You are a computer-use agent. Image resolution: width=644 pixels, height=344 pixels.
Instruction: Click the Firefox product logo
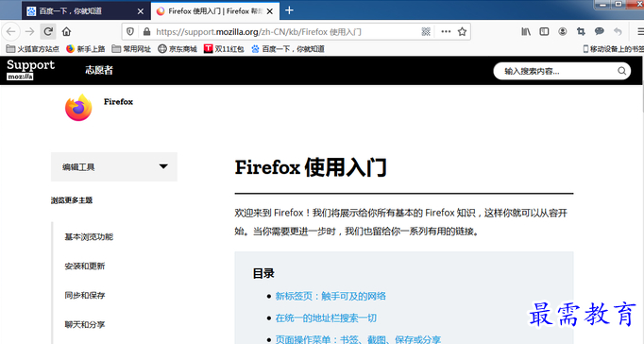(78, 108)
